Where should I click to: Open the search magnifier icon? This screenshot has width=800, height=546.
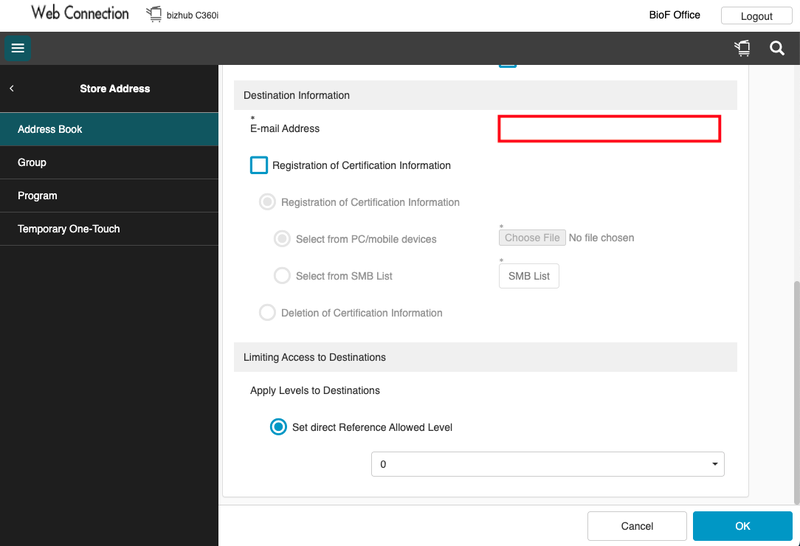777,48
